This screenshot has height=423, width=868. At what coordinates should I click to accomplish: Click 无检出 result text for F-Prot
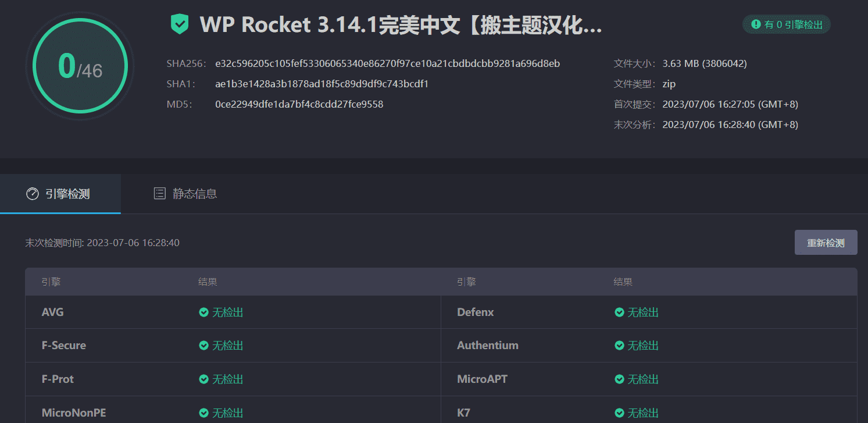[x=227, y=379]
